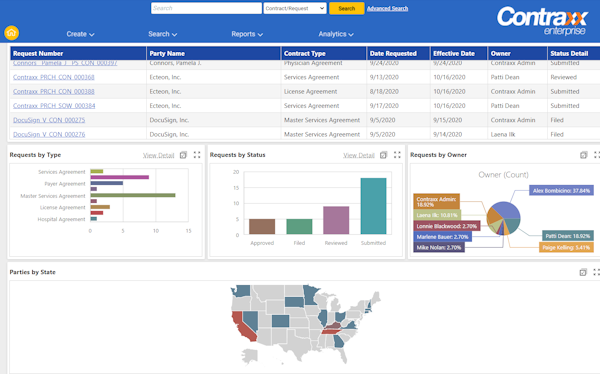The image size is (600, 374).
Task: Open the Reports menu
Action: (247, 34)
